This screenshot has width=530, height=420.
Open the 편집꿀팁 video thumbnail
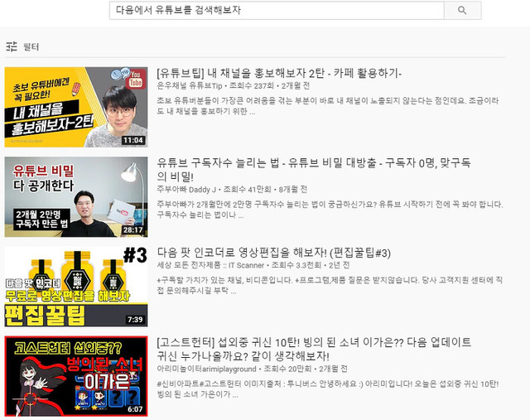click(x=76, y=286)
